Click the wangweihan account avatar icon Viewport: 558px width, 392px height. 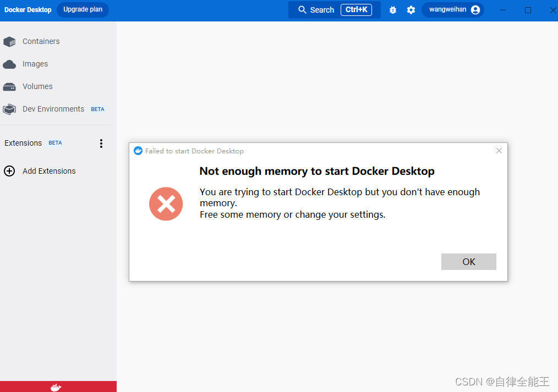point(474,9)
